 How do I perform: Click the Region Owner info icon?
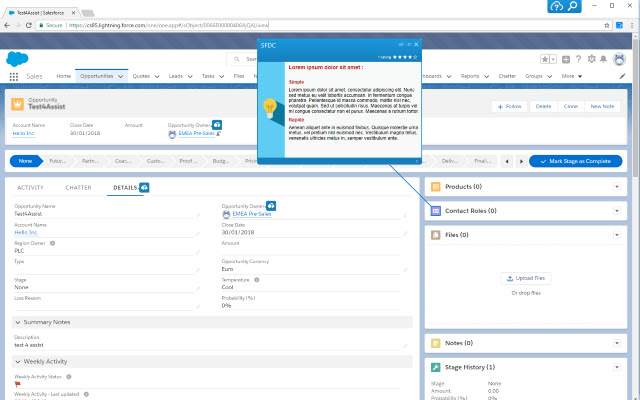[x=52, y=243]
